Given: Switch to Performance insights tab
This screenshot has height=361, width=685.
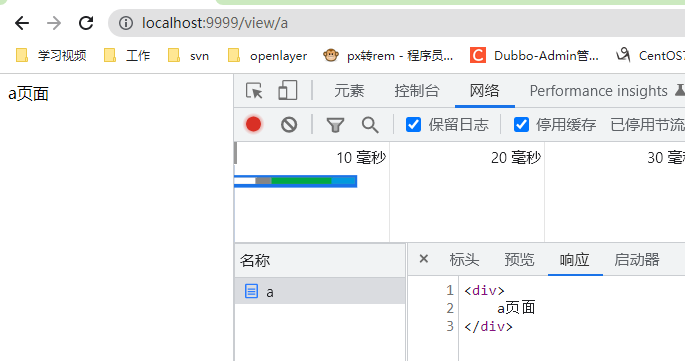Looking at the screenshot, I should click(x=599, y=91).
